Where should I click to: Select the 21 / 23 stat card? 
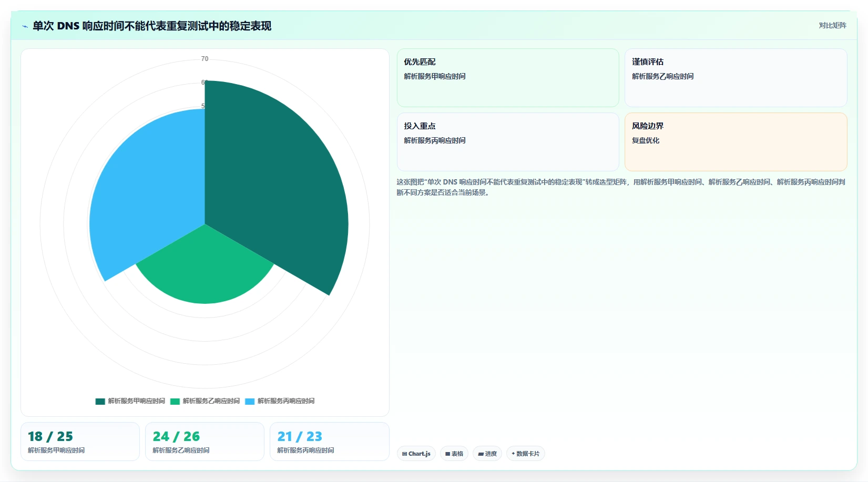[x=330, y=442]
